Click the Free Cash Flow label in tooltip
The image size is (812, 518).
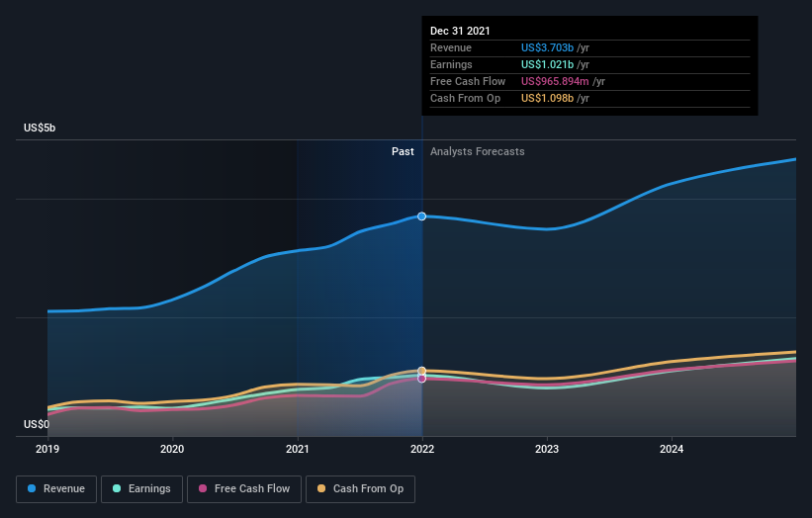[468, 81]
